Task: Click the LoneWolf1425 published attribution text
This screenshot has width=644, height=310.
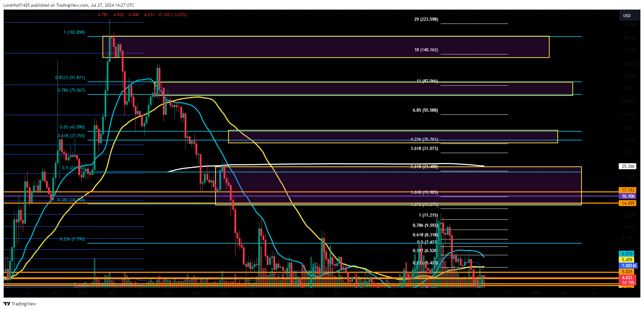Action: [69, 5]
